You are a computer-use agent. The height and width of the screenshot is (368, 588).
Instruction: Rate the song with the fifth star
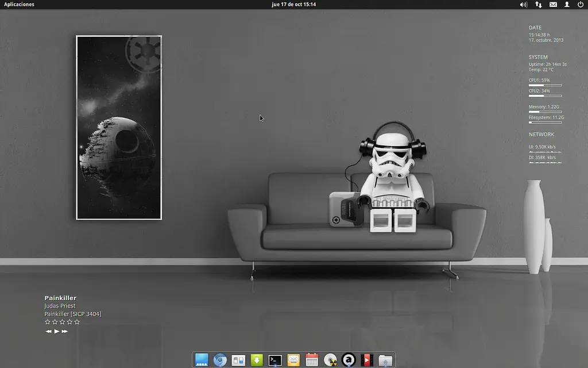point(77,322)
